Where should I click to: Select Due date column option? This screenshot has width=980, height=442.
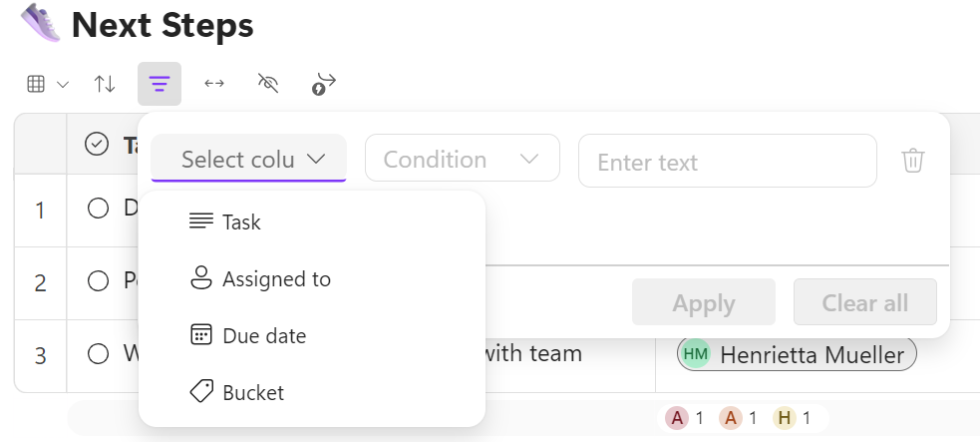point(264,336)
